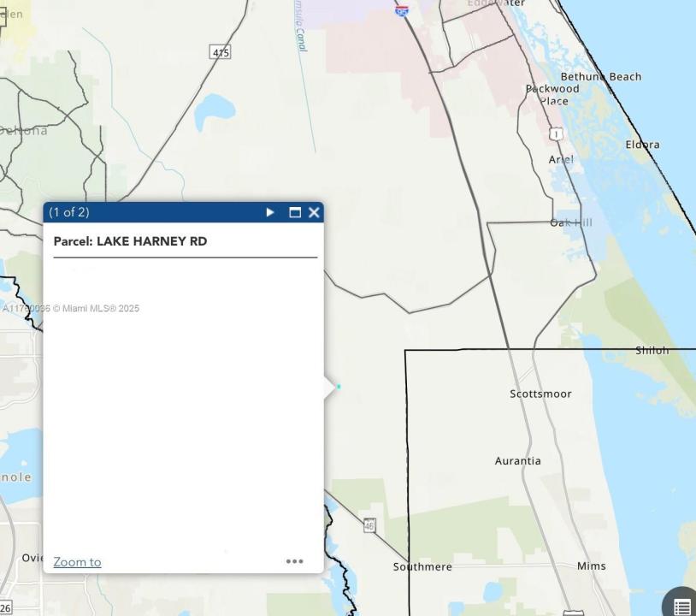
Task: Click the Route 415 highway shield
Action: [221, 52]
